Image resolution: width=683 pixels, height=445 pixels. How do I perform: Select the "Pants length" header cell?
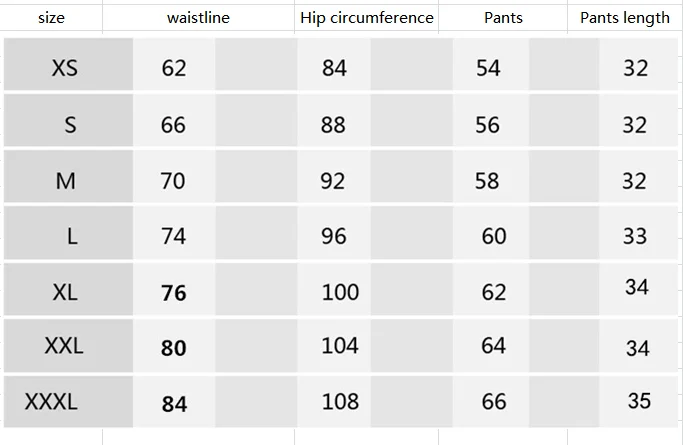tap(625, 18)
